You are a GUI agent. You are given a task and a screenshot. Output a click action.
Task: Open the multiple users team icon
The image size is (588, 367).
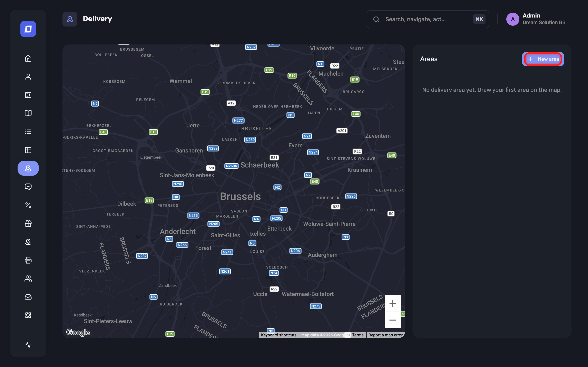point(28,278)
